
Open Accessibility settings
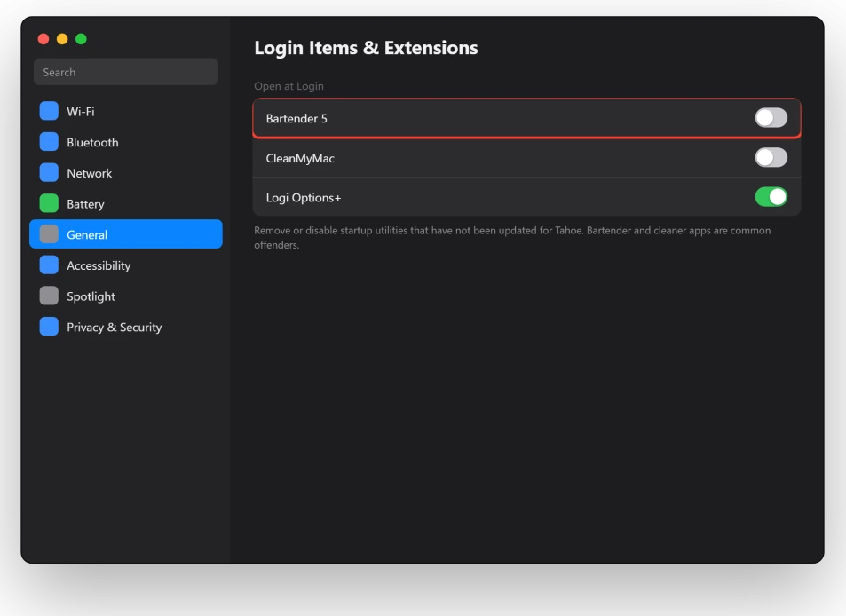pyautogui.click(x=126, y=265)
